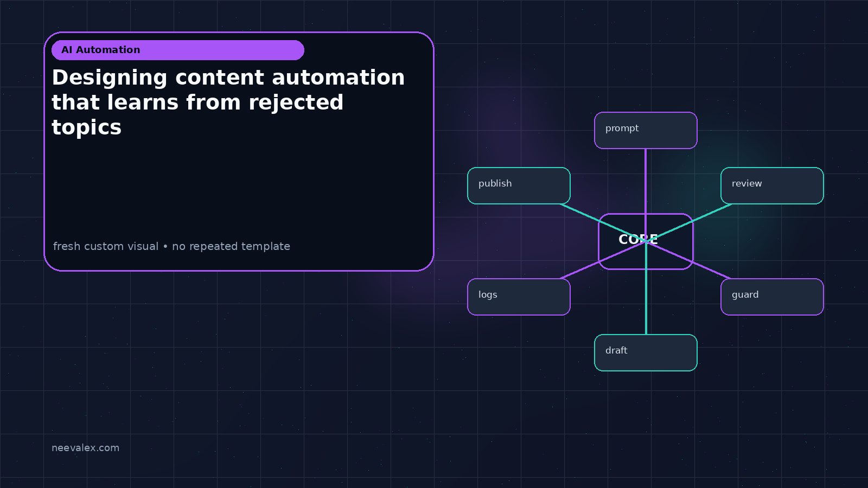
Task: Click the logs node box
Action: (x=519, y=297)
